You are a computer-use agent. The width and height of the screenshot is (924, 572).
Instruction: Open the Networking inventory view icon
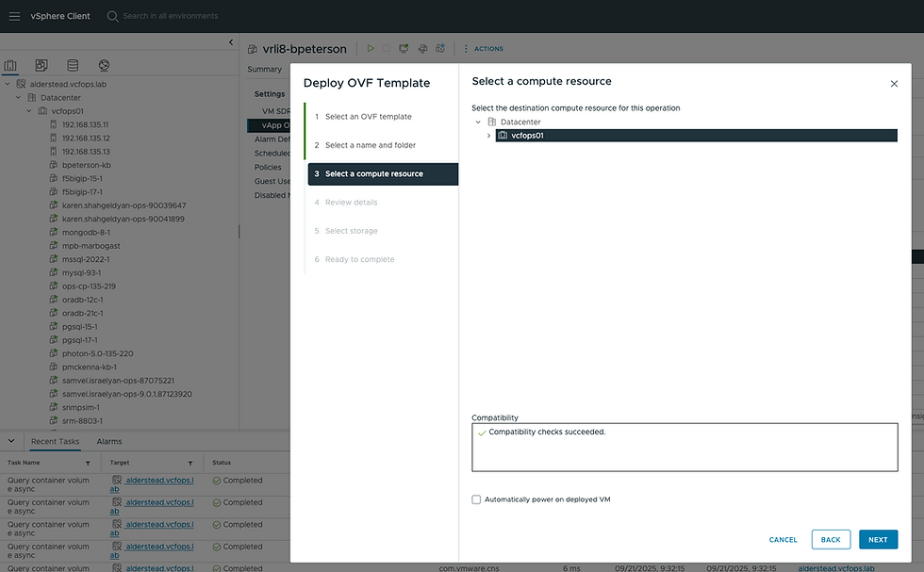click(104, 65)
